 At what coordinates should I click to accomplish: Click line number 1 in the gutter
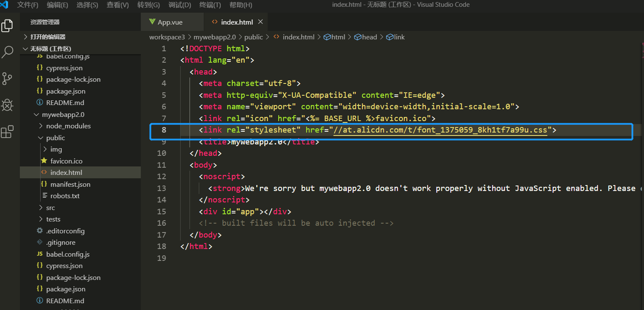point(164,49)
